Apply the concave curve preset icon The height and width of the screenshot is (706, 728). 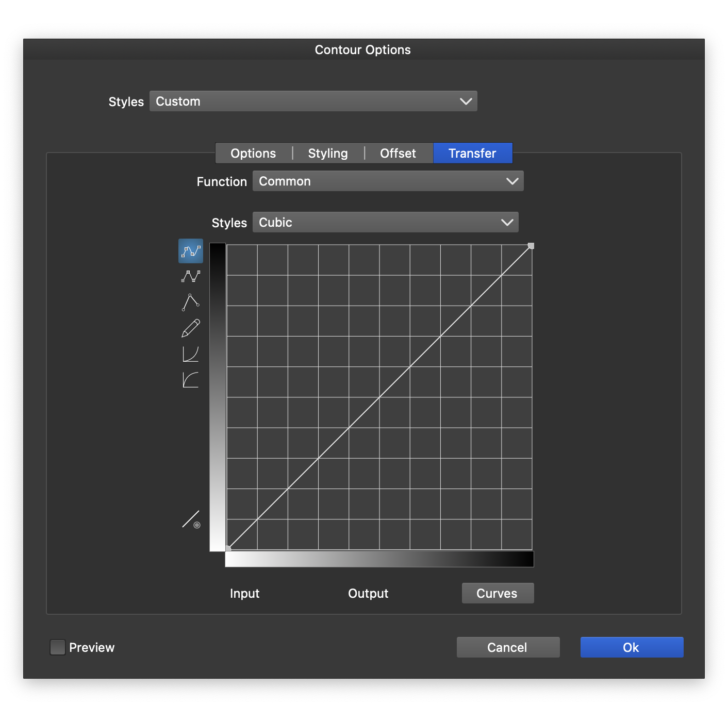pos(191,354)
